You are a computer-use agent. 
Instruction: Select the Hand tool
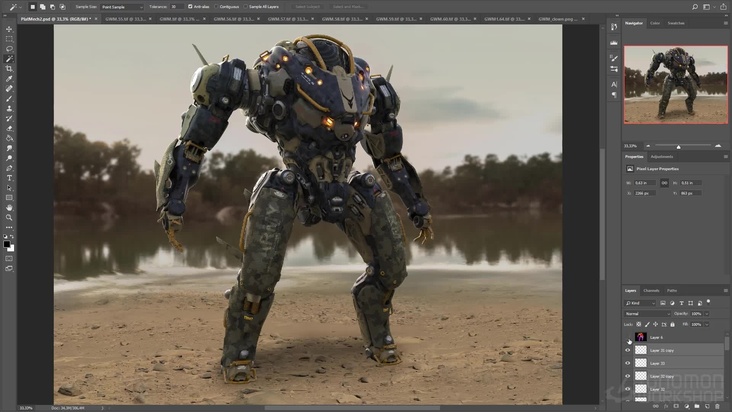click(x=9, y=207)
